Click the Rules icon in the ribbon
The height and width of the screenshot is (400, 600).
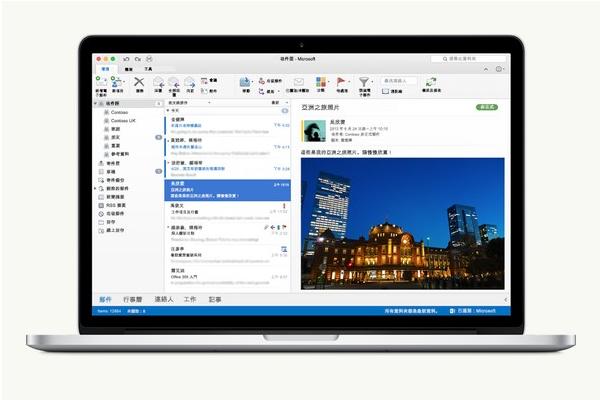click(262, 91)
